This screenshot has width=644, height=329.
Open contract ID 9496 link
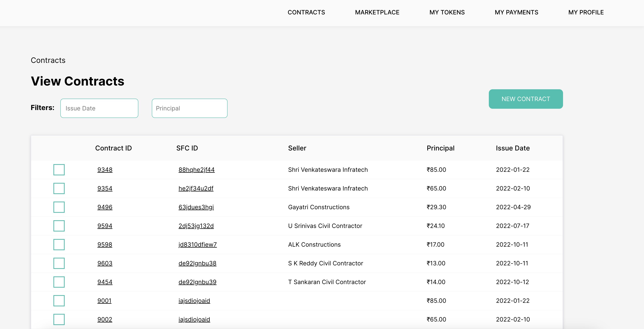tap(105, 207)
